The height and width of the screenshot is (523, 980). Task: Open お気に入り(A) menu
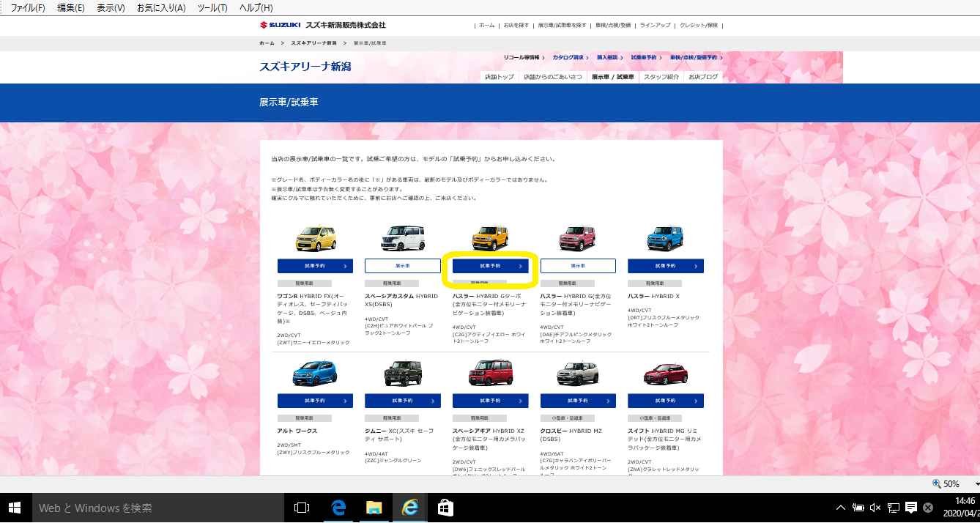pos(161,8)
